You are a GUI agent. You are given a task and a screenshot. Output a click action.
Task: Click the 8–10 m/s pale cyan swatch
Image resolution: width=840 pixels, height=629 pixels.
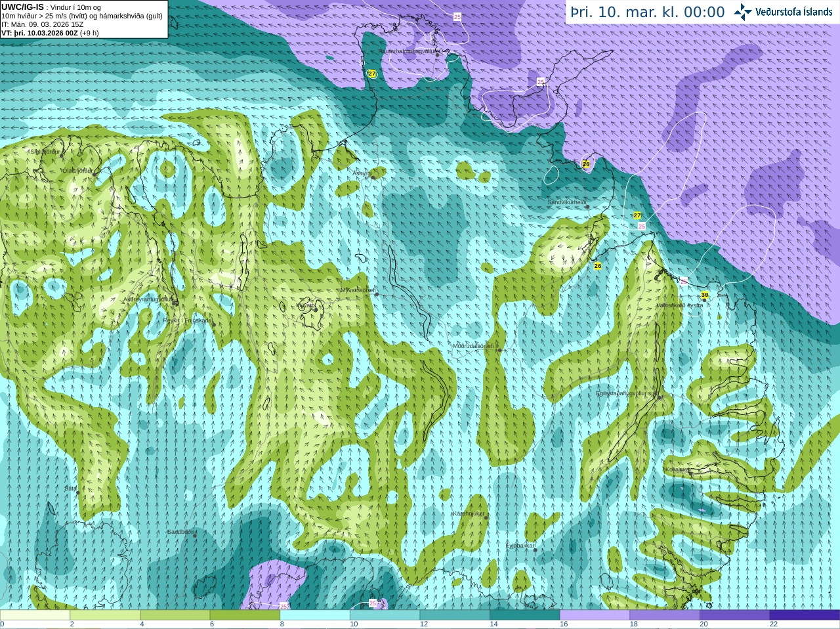coord(315,615)
